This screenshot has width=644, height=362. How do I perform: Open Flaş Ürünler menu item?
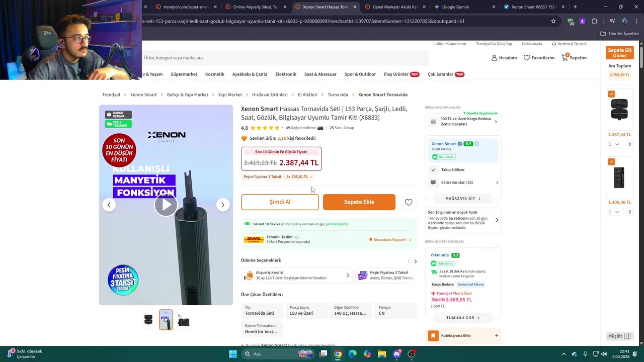coord(401,74)
